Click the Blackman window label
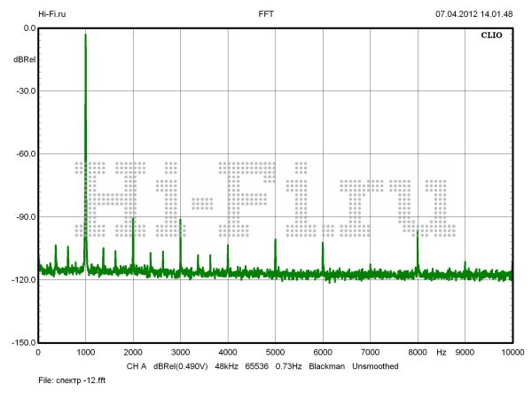Image resolution: width=532 pixels, height=399 pixels. 326,365
